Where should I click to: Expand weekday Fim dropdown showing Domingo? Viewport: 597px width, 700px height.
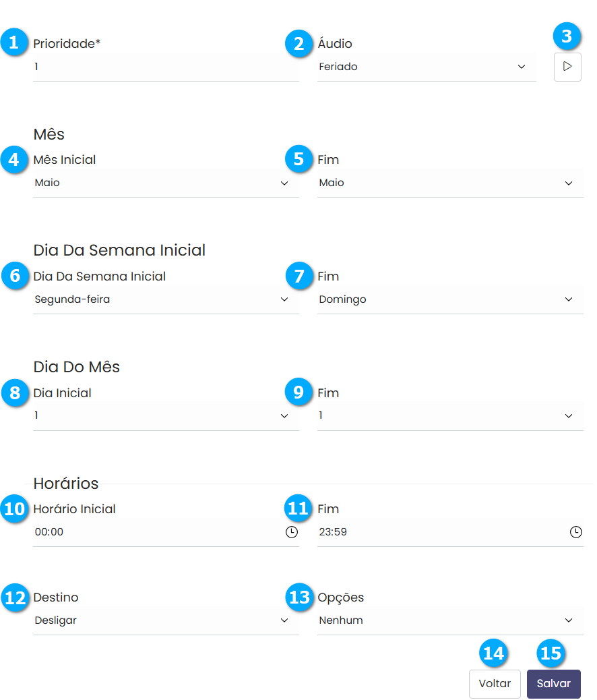click(449, 300)
